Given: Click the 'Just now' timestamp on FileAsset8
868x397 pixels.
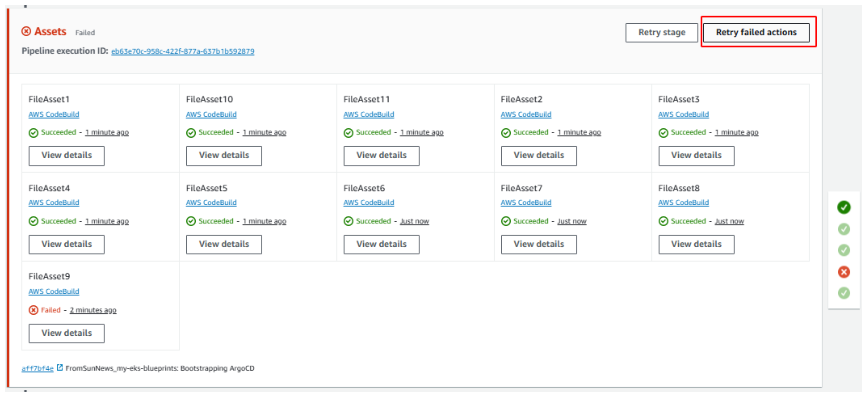Looking at the screenshot, I should 729,221.
